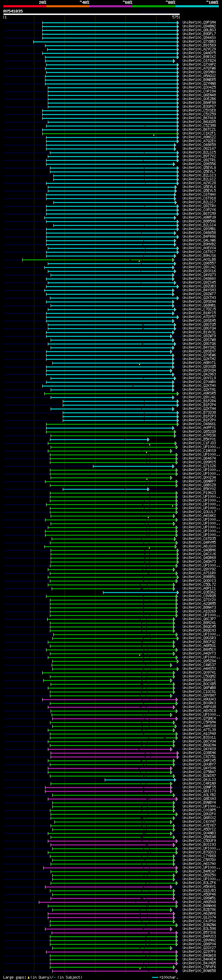Select label UniRef100_C1FJD3
222x980 pixels.
tap(199, 443)
